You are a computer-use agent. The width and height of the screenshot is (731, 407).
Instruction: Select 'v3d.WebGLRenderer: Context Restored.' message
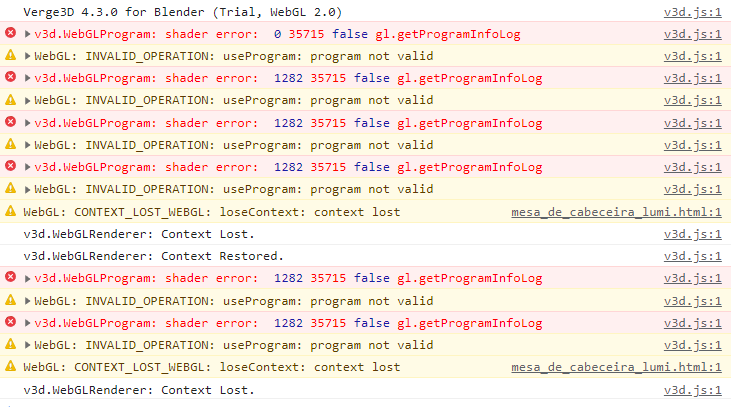coord(153,256)
